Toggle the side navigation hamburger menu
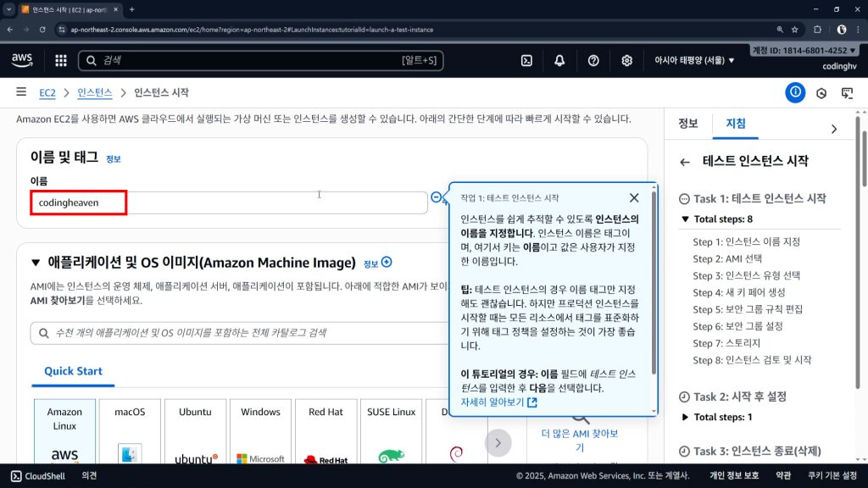868x488 pixels. pos(21,91)
